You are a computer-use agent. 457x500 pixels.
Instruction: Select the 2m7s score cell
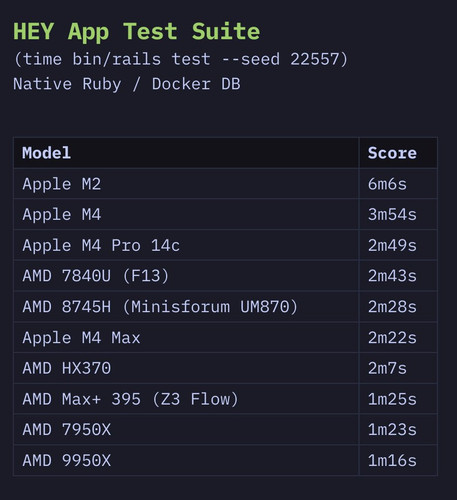point(398,368)
